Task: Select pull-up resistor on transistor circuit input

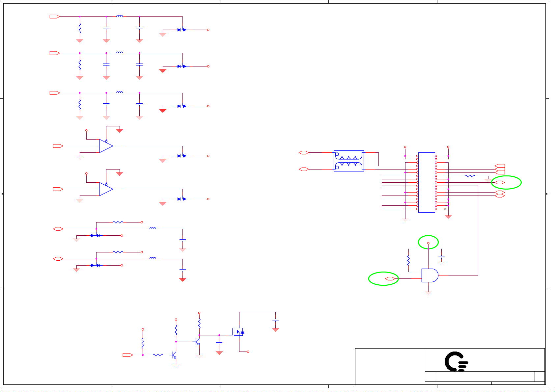Action: coord(143,343)
